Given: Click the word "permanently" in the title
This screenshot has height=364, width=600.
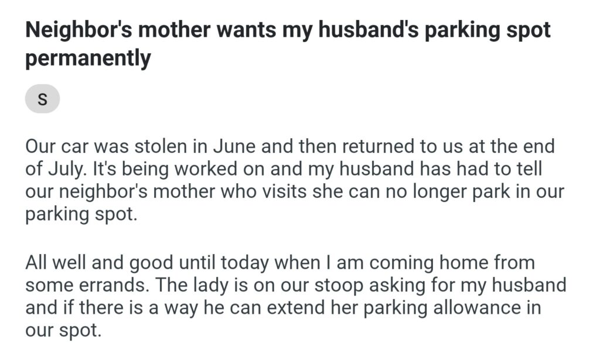Looking at the screenshot, I should click(88, 59).
